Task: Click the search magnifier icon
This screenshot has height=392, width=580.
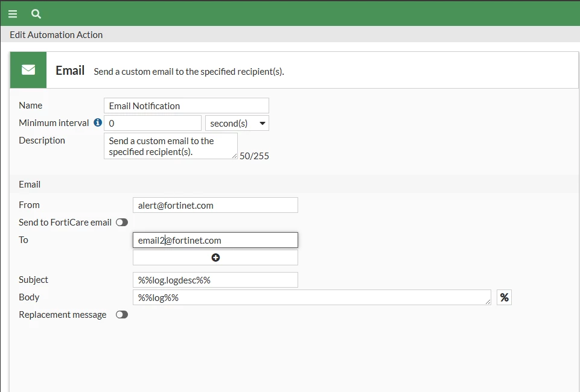Action: tap(36, 14)
